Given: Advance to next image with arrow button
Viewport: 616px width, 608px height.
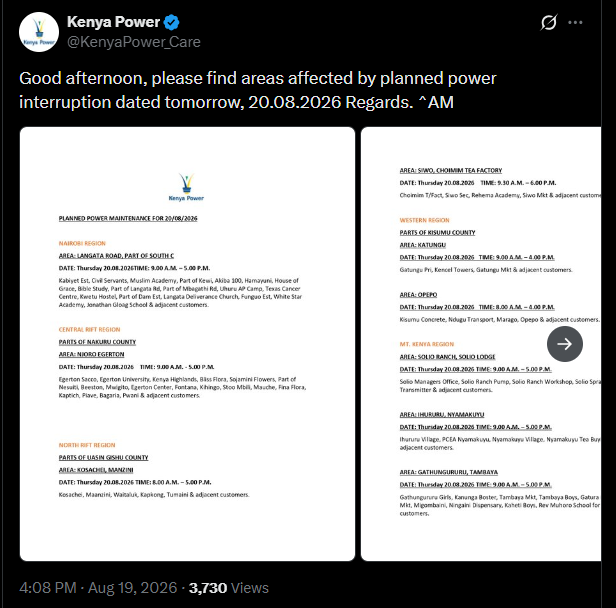Looking at the screenshot, I should 565,344.
